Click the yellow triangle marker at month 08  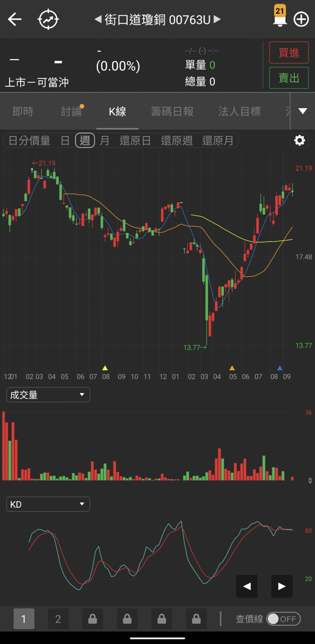coord(105,368)
